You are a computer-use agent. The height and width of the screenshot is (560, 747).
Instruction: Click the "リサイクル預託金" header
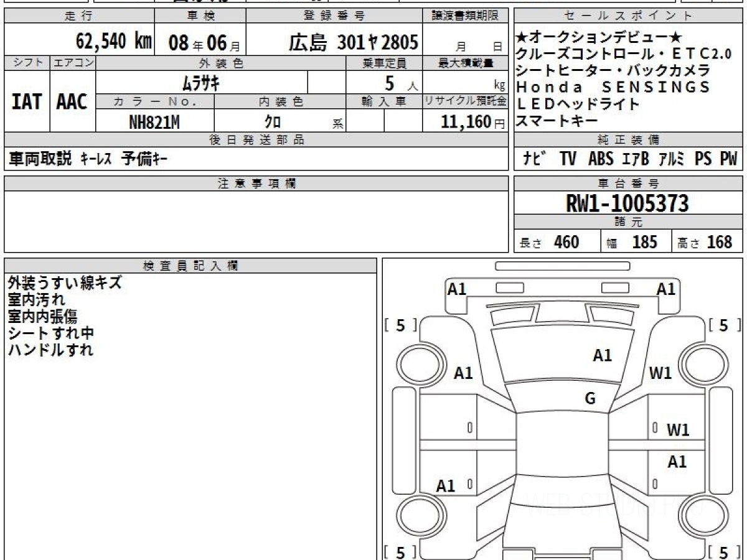pos(466,101)
